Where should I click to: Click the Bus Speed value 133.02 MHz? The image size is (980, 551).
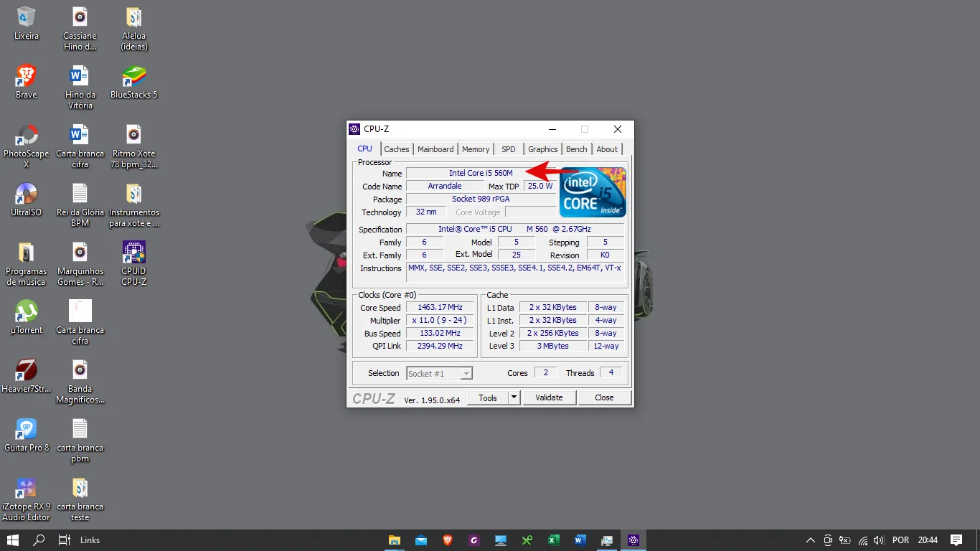(x=440, y=333)
